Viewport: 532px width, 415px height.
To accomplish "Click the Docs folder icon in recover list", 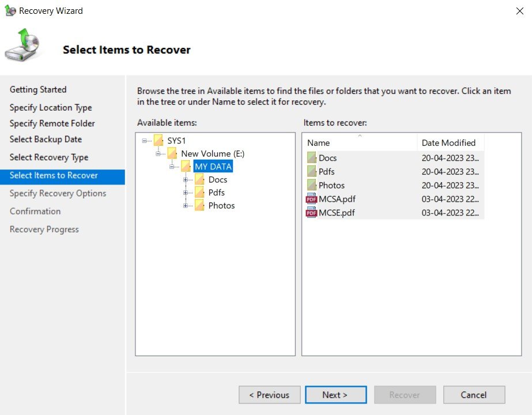I will click(311, 157).
